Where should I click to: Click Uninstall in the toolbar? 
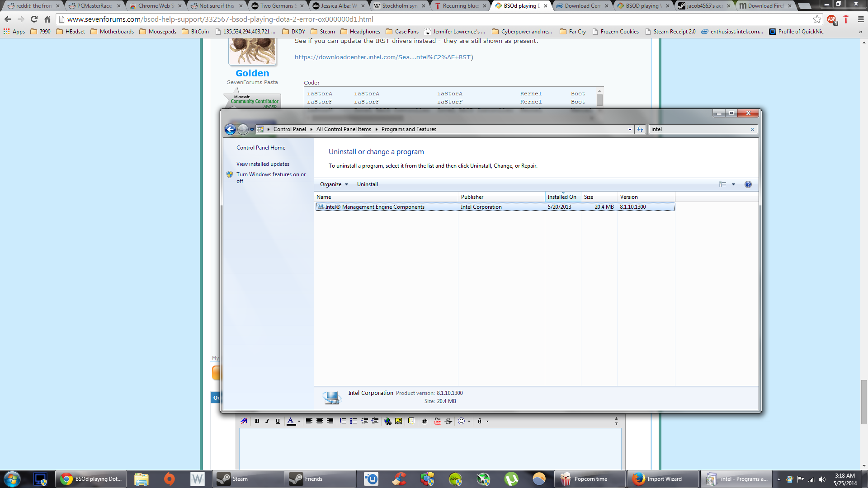[x=367, y=184]
